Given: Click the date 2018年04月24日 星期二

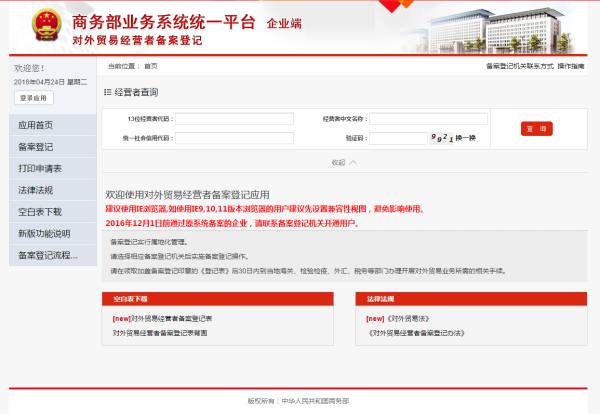Looking at the screenshot, I should tap(51, 82).
